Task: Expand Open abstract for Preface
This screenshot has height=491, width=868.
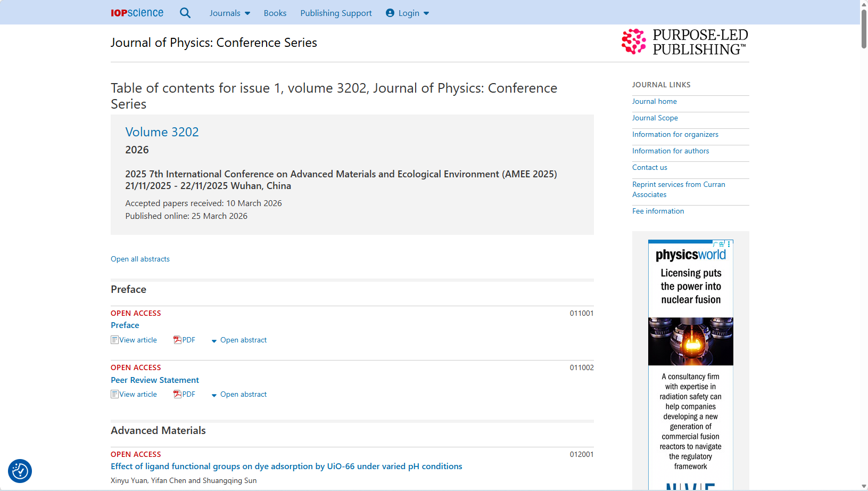Action: 239,340
